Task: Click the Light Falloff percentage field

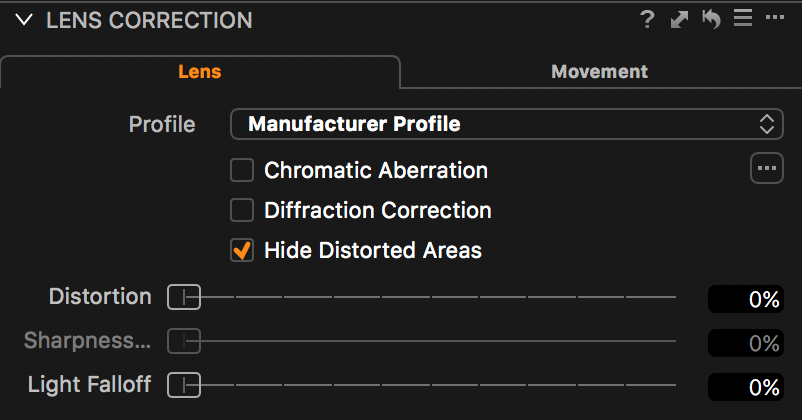Action: pyautogui.click(x=746, y=387)
